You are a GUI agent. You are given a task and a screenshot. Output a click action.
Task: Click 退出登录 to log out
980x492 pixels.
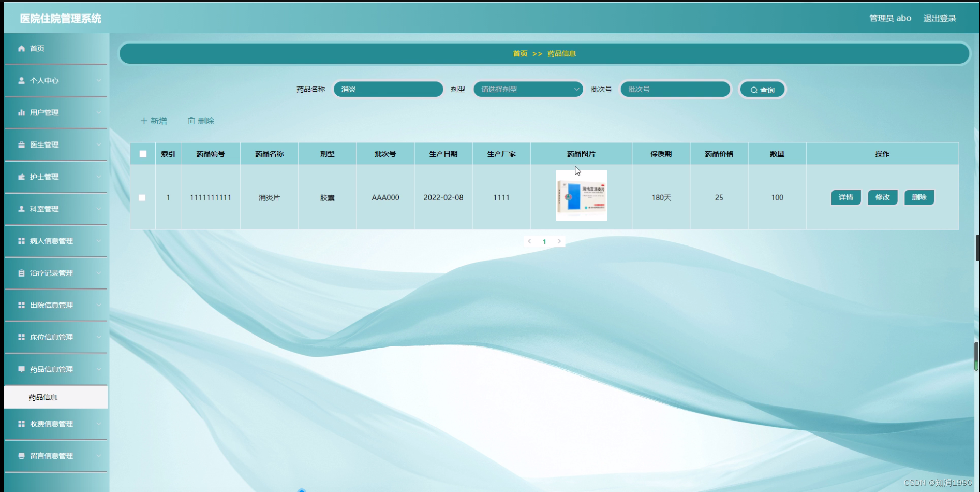tap(940, 18)
